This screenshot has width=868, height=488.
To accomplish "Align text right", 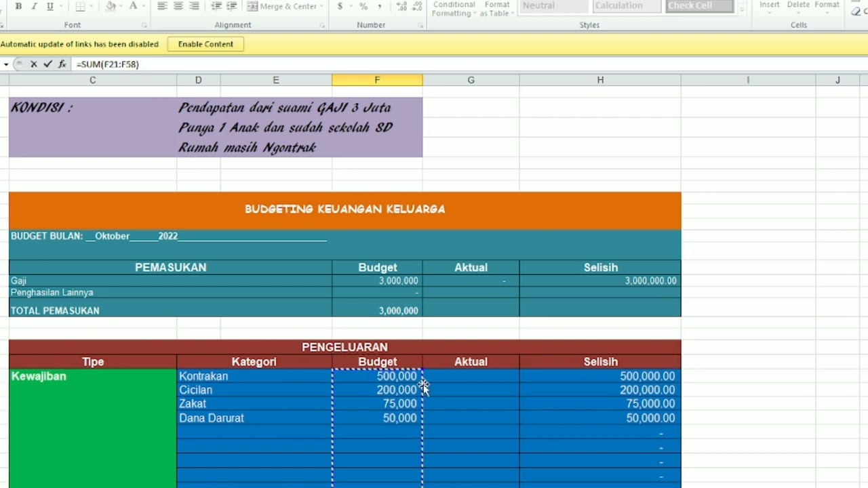I will pos(195,6).
